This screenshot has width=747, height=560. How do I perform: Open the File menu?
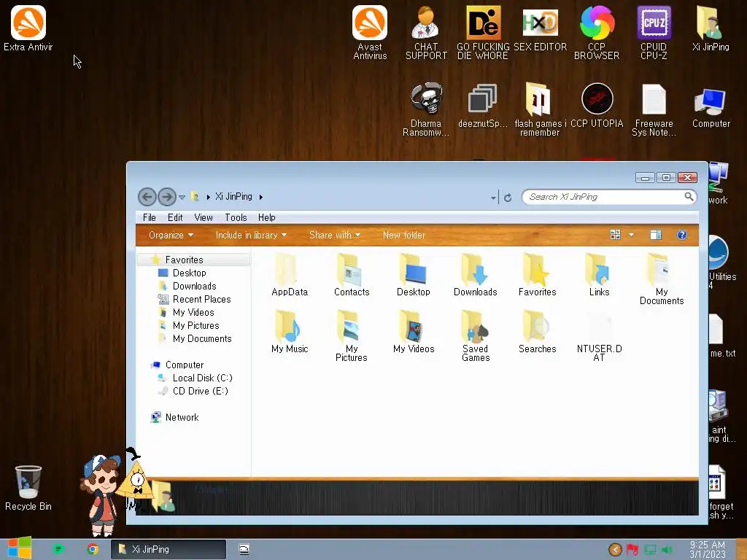click(x=149, y=217)
